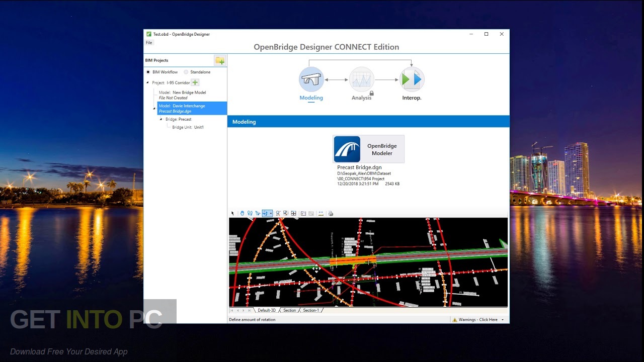This screenshot has width=644, height=362.
Task: Activate the Rotate view tool
Action: pyautogui.click(x=266, y=213)
